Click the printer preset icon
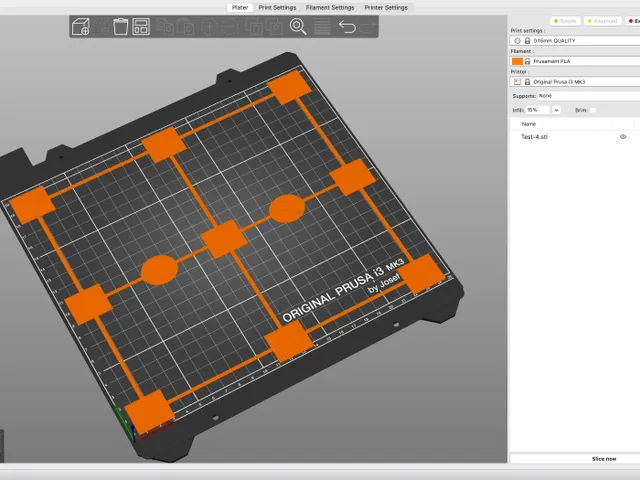640x480 pixels. click(x=517, y=82)
